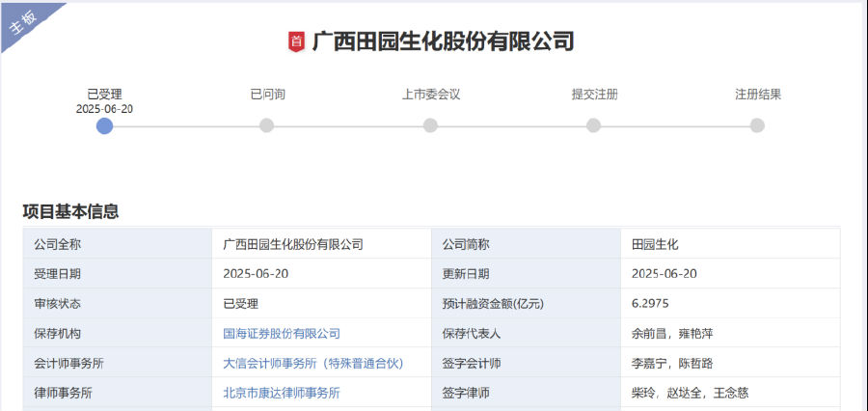Click the 保荐代表人 field label
Viewport: 868px width, 411px height.
pos(472,334)
